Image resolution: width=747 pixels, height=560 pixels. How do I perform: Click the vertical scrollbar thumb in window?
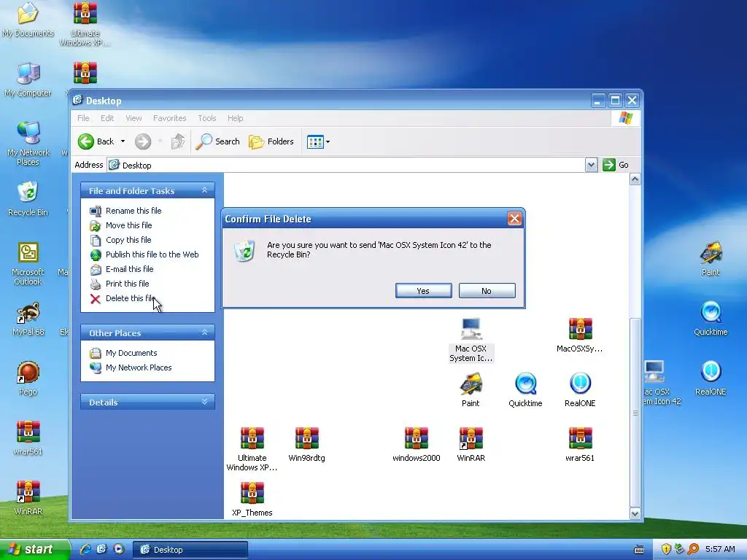(x=635, y=413)
